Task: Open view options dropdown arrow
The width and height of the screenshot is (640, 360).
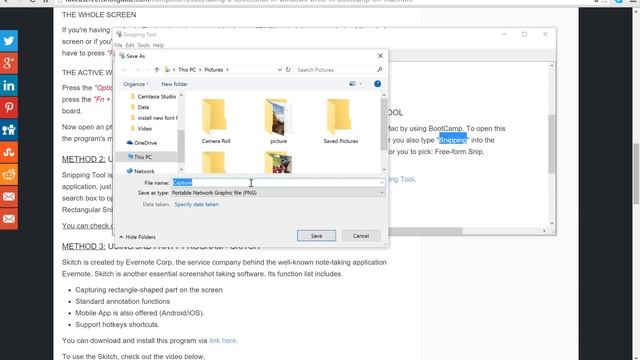Action: click(361, 84)
